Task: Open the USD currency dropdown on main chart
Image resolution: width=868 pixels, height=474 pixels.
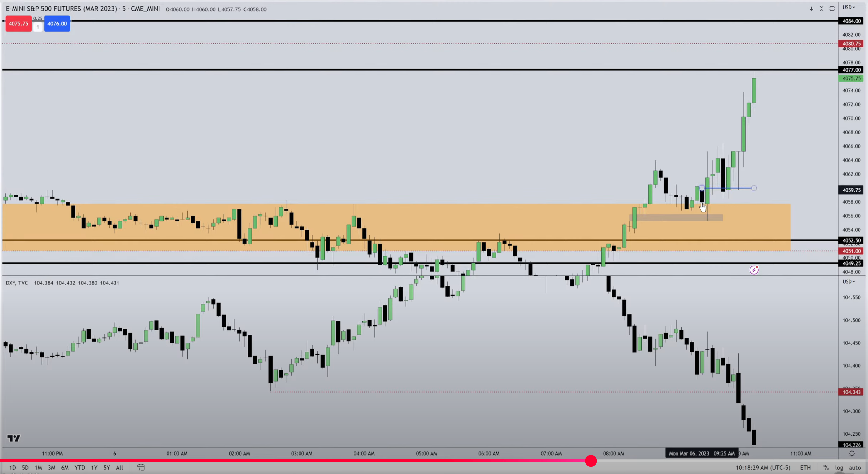Action: tap(849, 7)
